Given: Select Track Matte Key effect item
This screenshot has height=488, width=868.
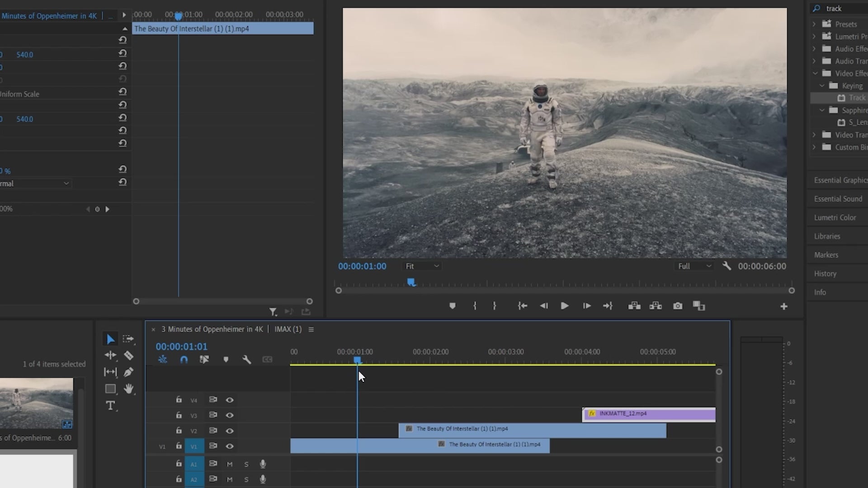Looking at the screenshot, I should click(854, 98).
